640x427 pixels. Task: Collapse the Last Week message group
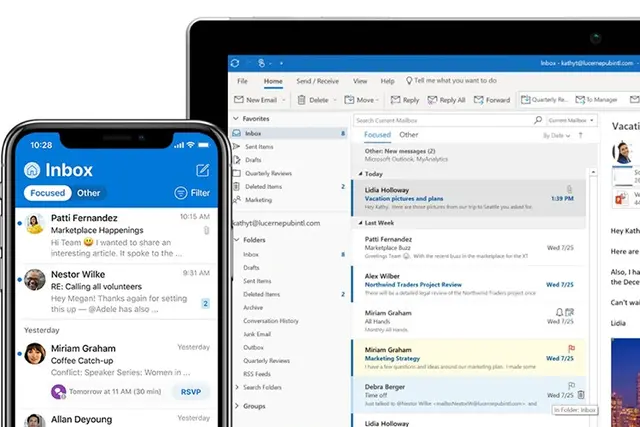[x=360, y=223]
